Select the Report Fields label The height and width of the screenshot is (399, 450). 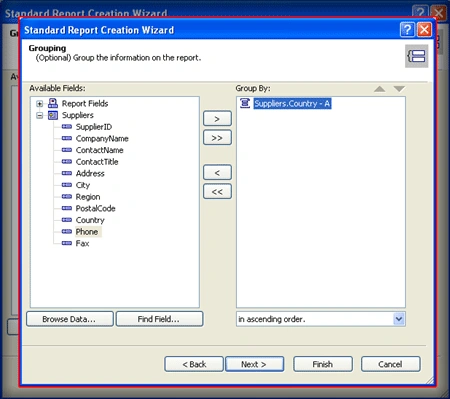coord(85,104)
